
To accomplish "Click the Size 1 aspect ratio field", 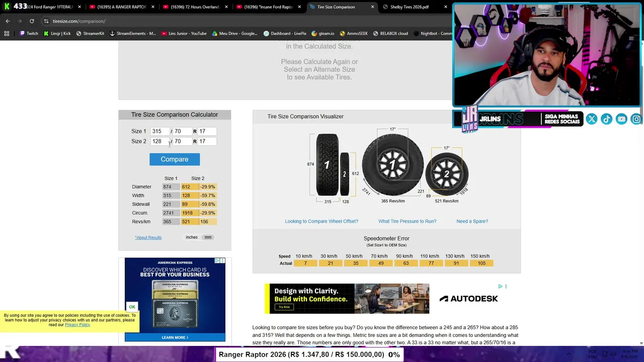I will coord(182,131).
